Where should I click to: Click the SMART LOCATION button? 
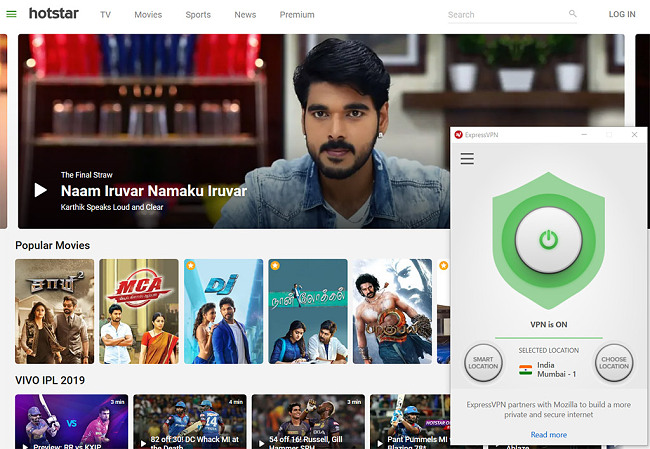483,363
